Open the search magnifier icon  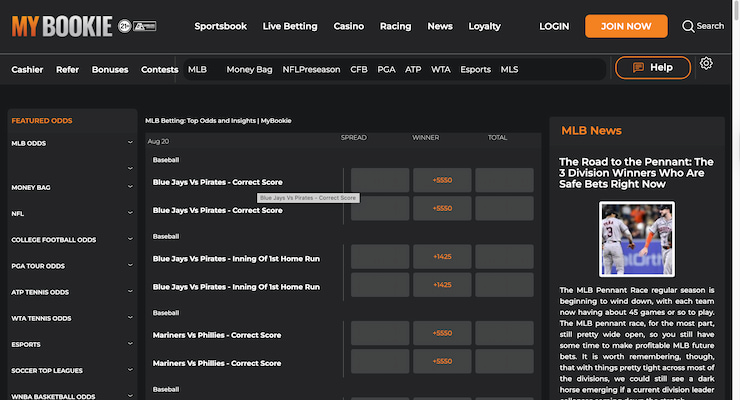(688, 26)
